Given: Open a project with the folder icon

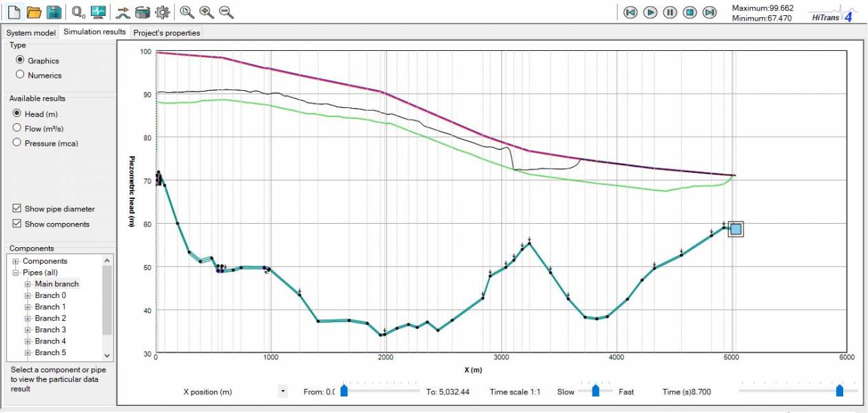Looking at the screenshot, I should tap(34, 12).
